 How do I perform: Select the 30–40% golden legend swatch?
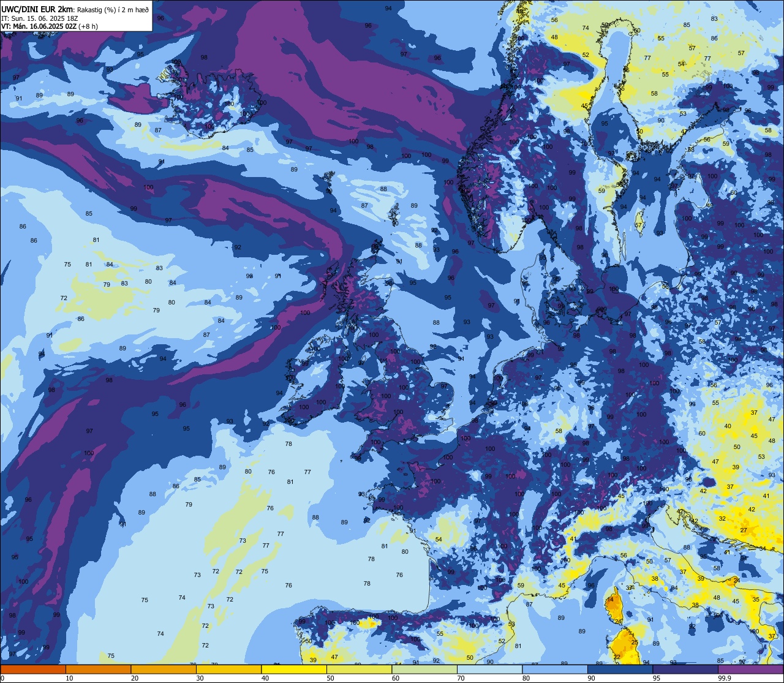point(228,669)
